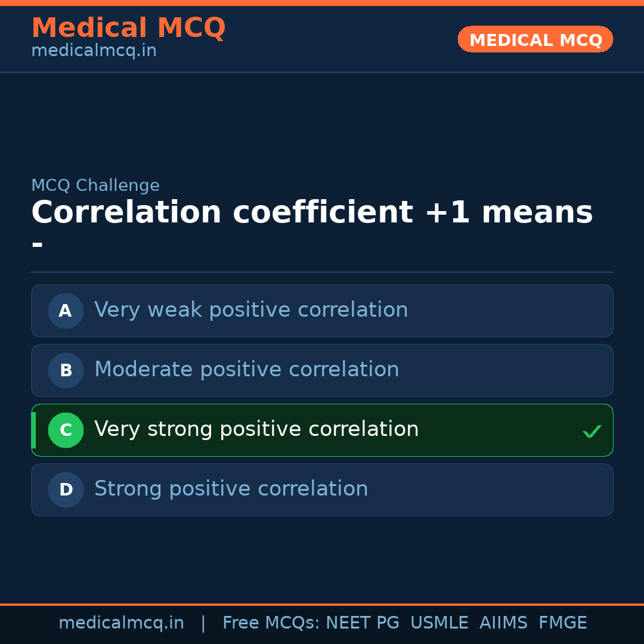This screenshot has height=644, width=644.
Task: Open medicalmcq.in link in footer
Action: pyautogui.click(x=121, y=623)
